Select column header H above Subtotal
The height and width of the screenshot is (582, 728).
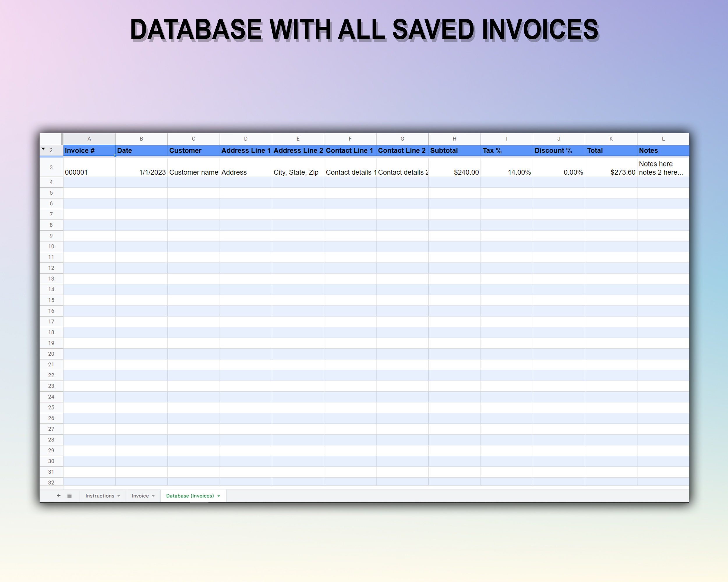pyautogui.click(x=454, y=139)
